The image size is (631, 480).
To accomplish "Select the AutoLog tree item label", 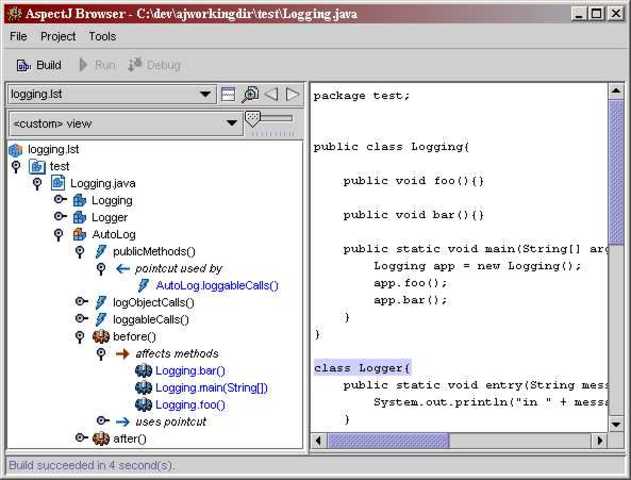I will click(113, 234).
